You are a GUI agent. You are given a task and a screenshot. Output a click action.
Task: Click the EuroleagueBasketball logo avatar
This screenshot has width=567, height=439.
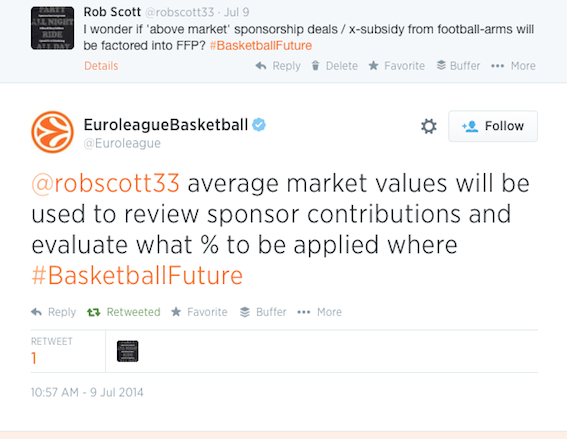(52, 132)
